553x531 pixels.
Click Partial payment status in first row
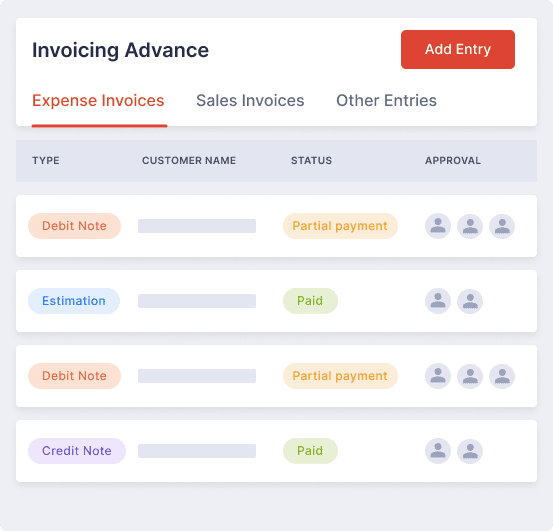click(340, 226)
